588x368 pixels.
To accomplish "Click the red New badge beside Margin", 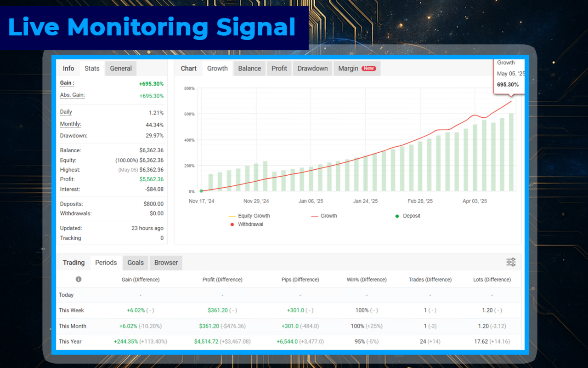I will (x=368, y=69).
